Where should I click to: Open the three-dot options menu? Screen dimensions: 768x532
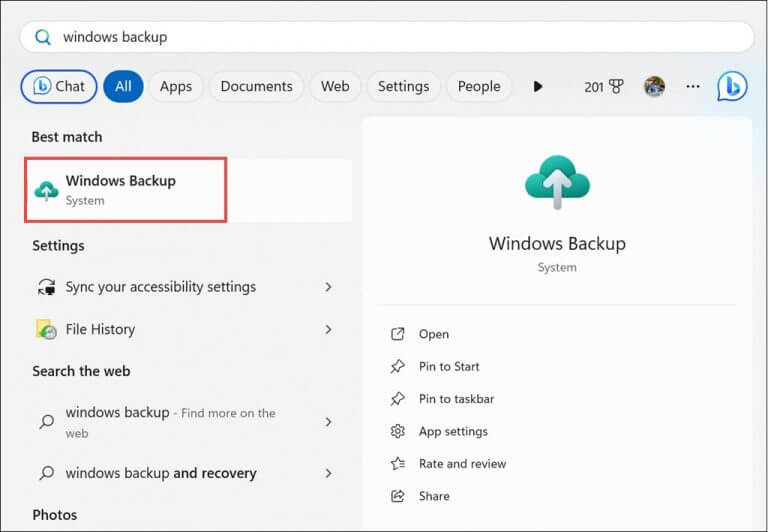point(693,87)
